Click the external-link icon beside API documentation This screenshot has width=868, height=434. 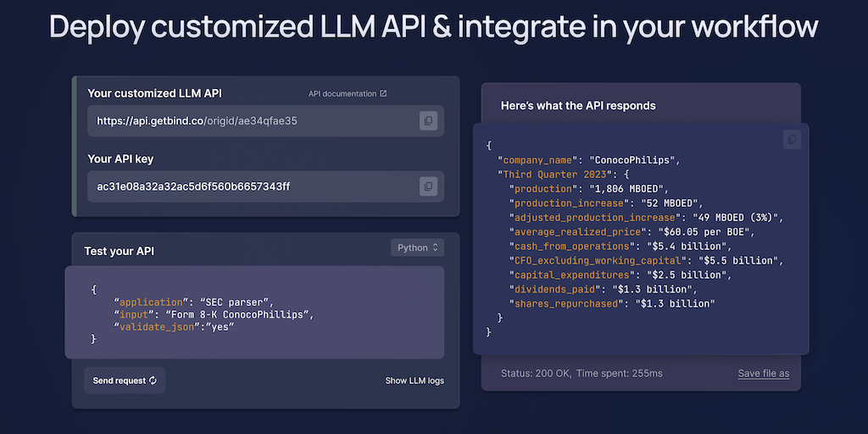coord(383,93)
